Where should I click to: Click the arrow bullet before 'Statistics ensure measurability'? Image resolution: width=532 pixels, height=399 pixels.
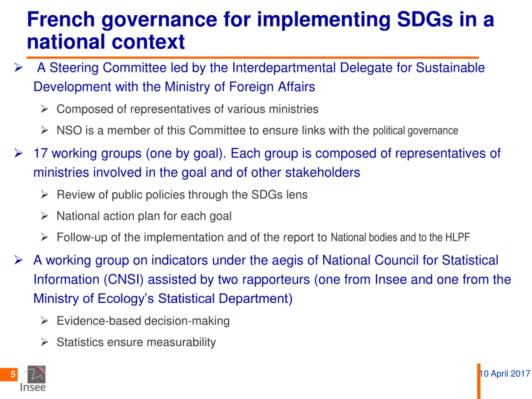click(44, 342)
